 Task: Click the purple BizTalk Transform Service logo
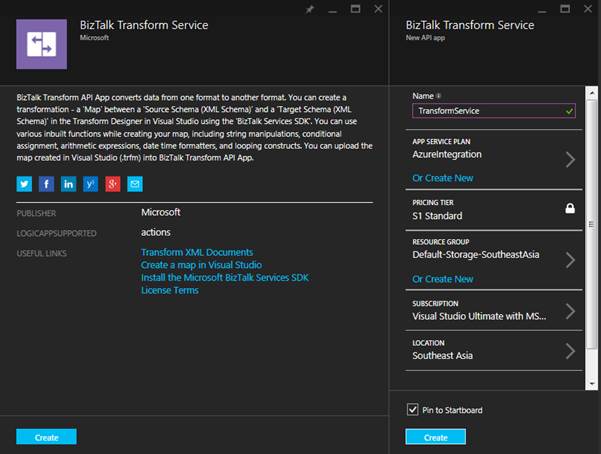tap(41, 44)
